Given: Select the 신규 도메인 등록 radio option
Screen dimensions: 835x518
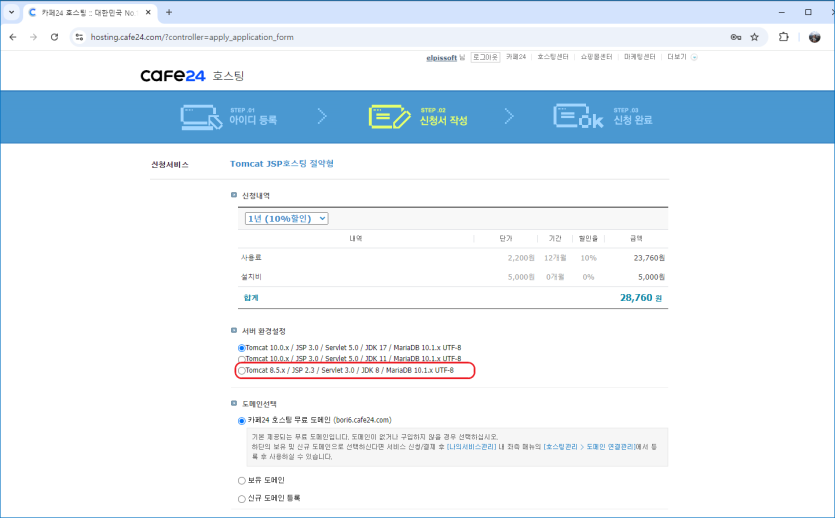Looking at the screenshot, I should tap(242, 499).
